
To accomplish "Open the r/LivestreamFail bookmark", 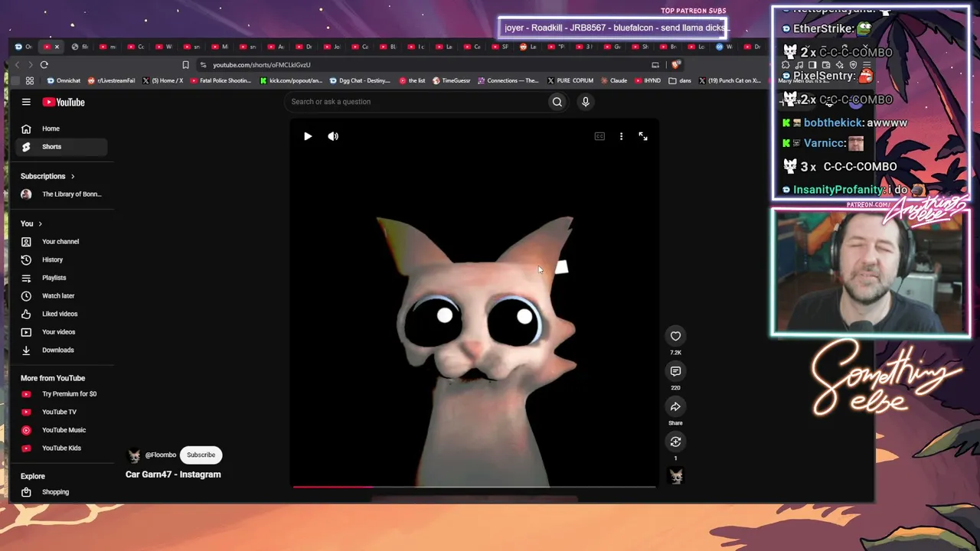I will 112,80.
